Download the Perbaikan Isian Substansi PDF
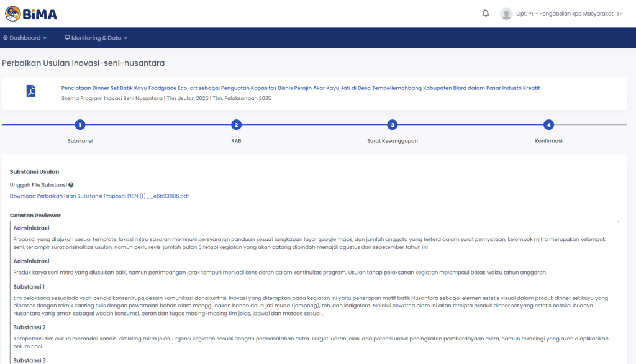636x364 pixels. coord(99,196)
